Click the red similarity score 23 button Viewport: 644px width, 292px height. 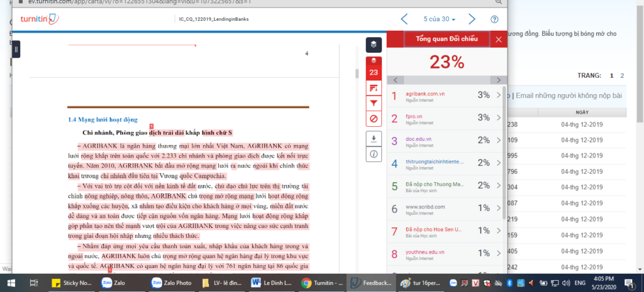pos(374,68)
